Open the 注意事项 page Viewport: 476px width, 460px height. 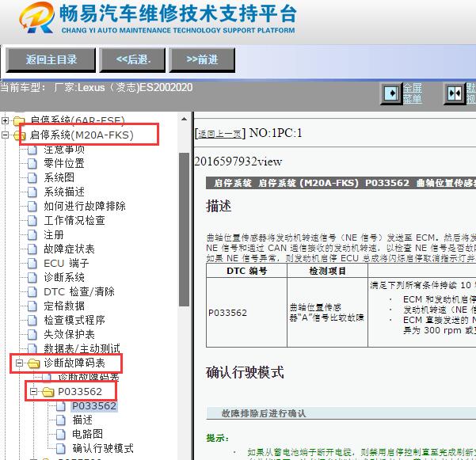pos(64,149)
